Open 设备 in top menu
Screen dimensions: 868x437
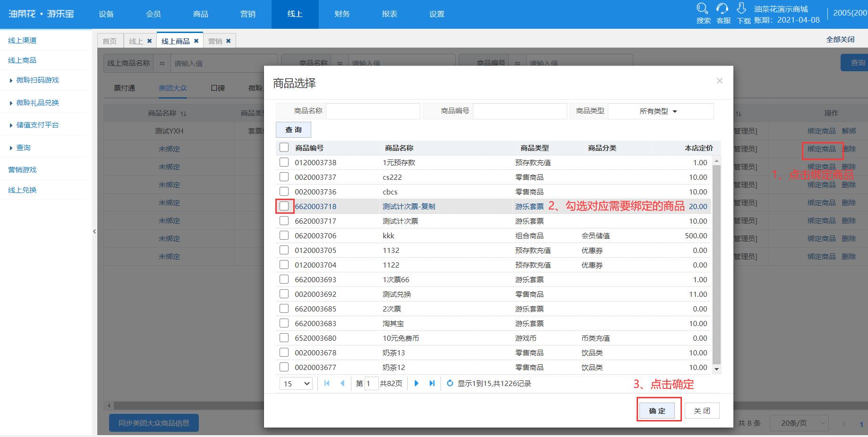[106, 14]
